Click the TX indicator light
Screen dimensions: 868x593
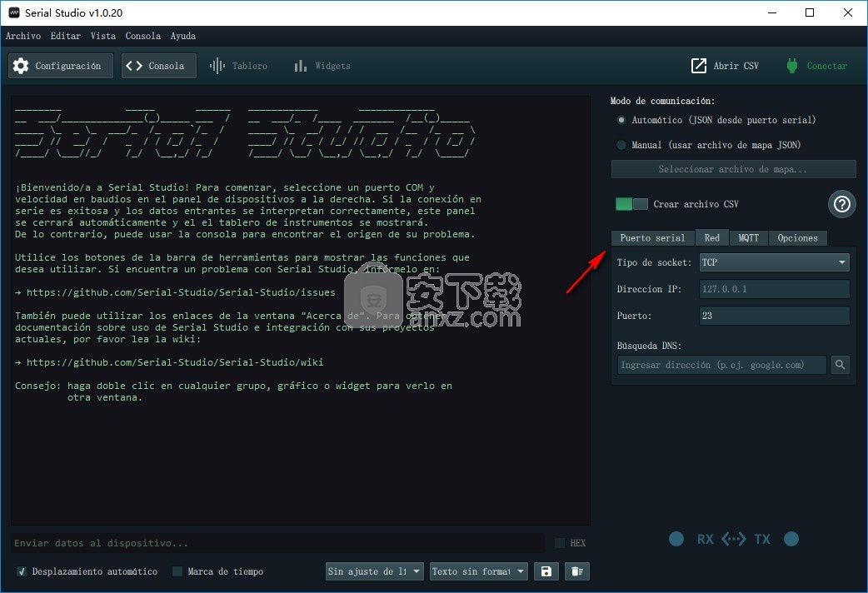pyautogui.click(x=791, y=539)
